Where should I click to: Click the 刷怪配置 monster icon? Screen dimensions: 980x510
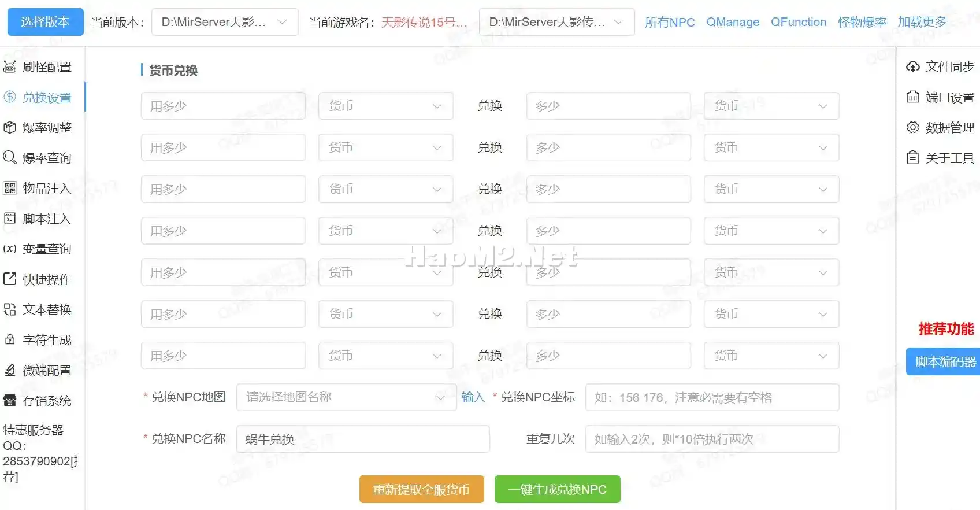point(10,66)
